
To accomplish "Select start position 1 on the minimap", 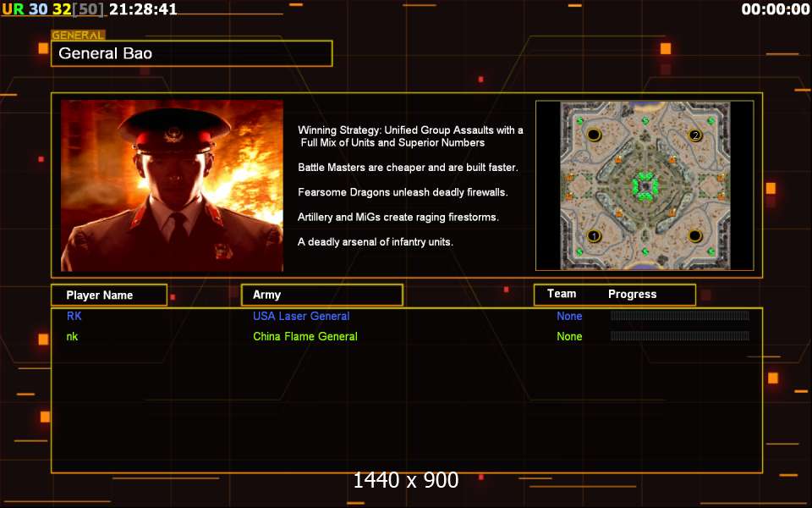I will point(594,236).
